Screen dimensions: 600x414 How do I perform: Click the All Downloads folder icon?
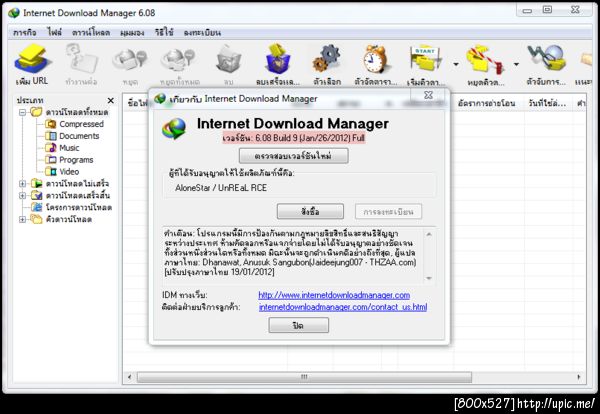[x=36, y=112]
